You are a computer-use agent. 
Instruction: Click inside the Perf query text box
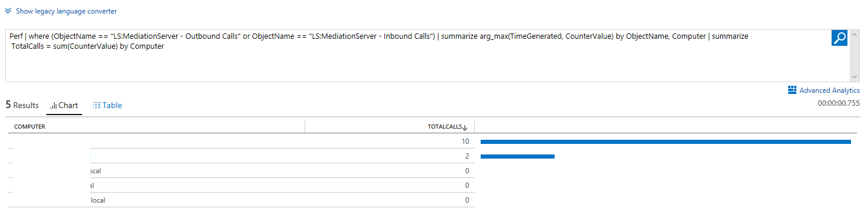(x=418, y=55)
